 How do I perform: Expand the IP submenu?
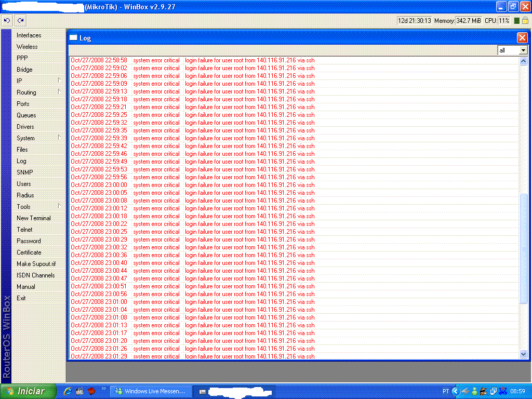(38, 81)
